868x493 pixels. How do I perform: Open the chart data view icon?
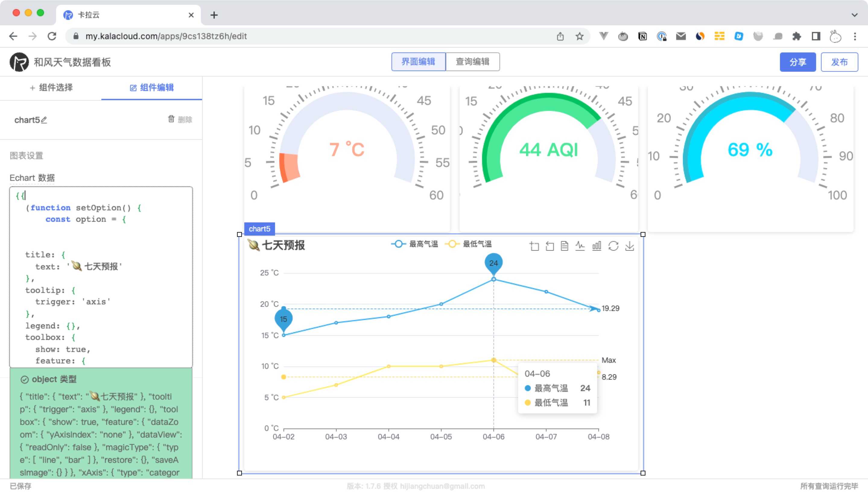564,246
